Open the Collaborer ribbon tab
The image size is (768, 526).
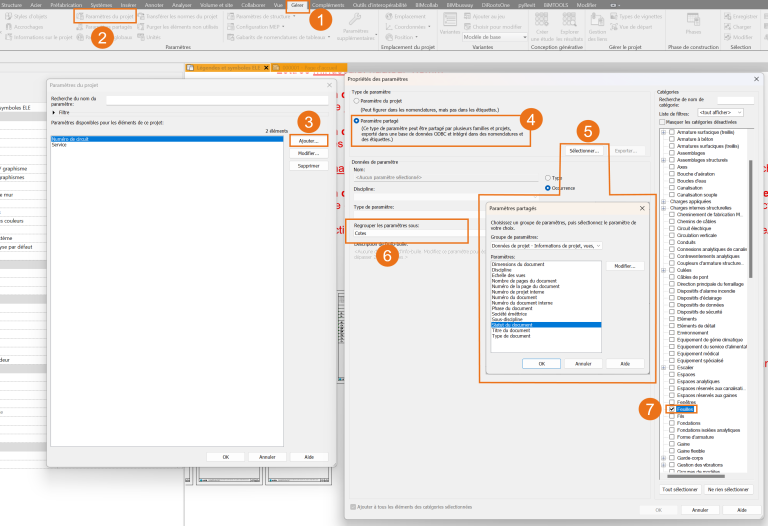253,5
